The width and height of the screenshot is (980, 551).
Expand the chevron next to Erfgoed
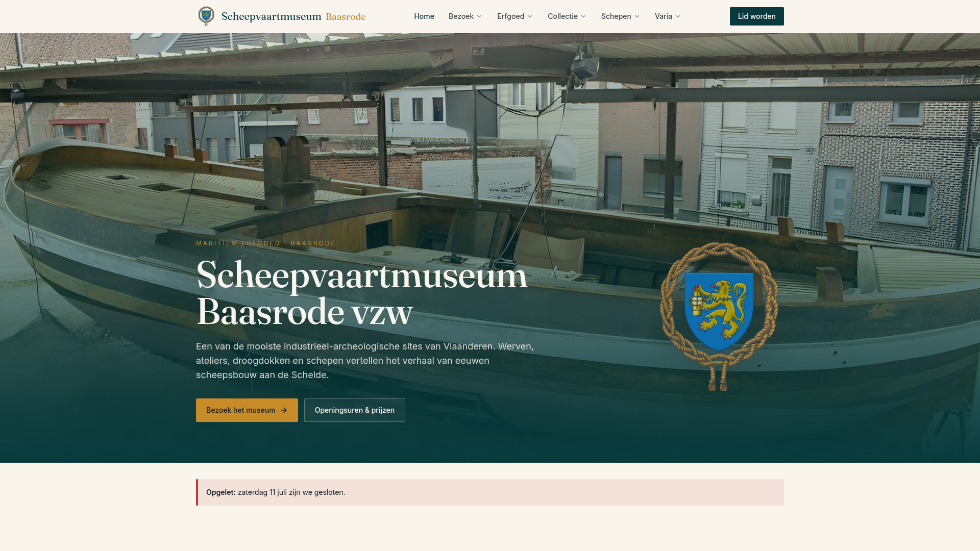[530, 16]
